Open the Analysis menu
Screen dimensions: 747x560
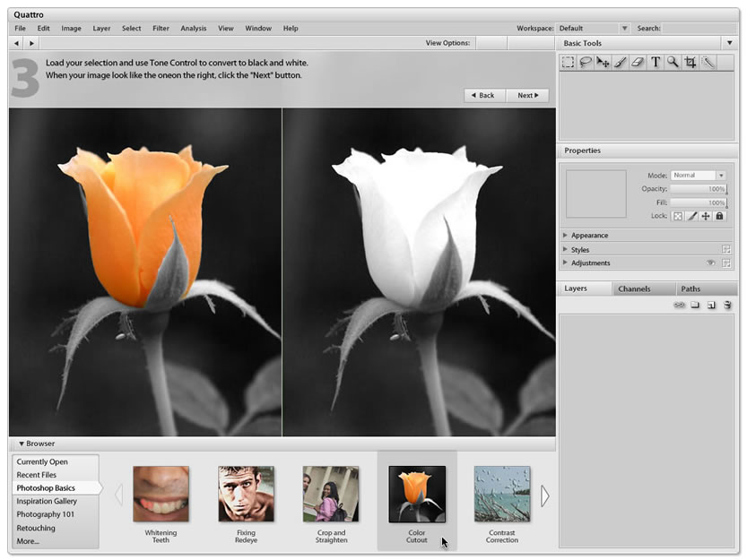click(x=194, y=29)
